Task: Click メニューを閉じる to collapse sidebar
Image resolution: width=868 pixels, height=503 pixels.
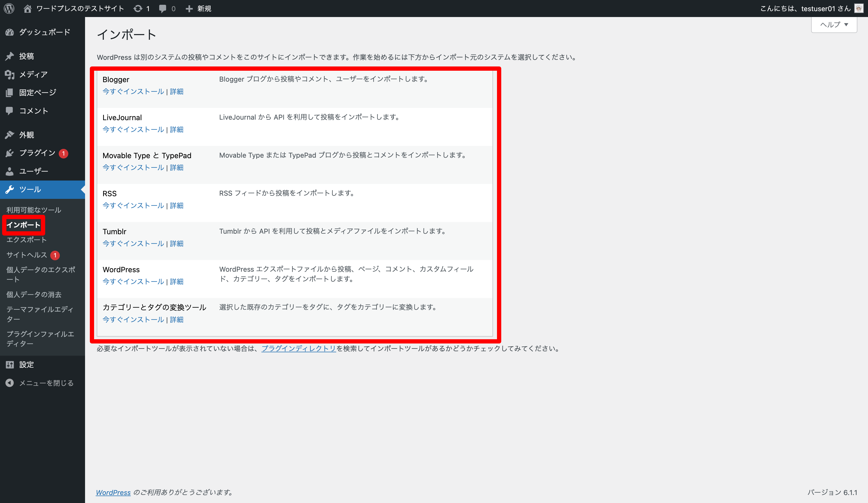Action: point(47,383)
